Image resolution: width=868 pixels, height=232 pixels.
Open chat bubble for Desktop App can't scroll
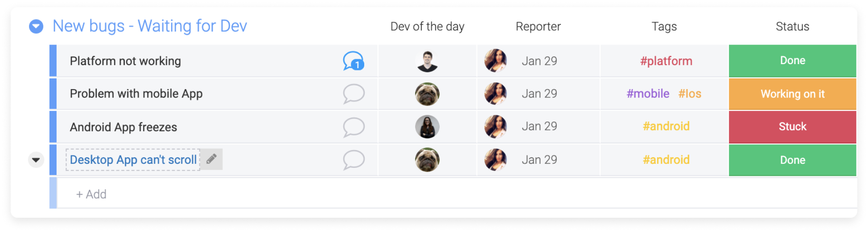(354, 160)
